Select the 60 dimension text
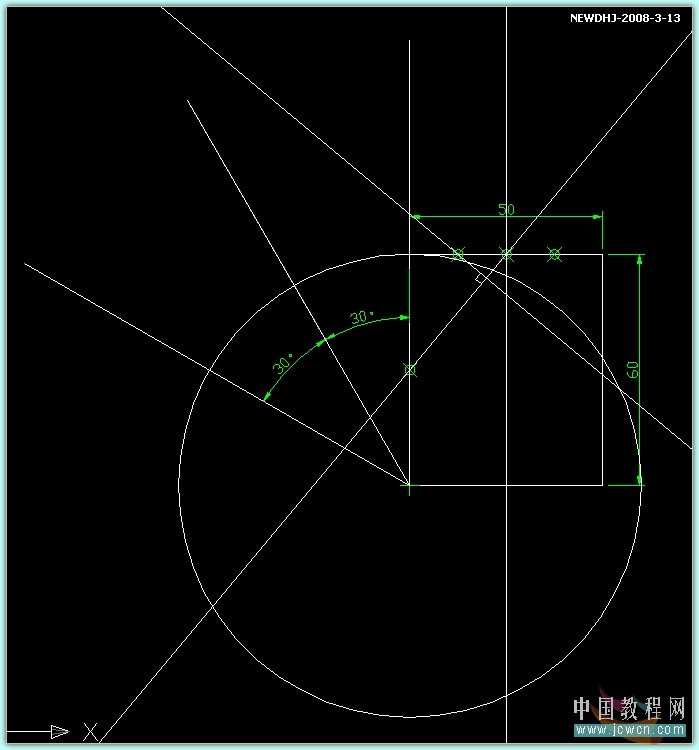 (632, 369)
